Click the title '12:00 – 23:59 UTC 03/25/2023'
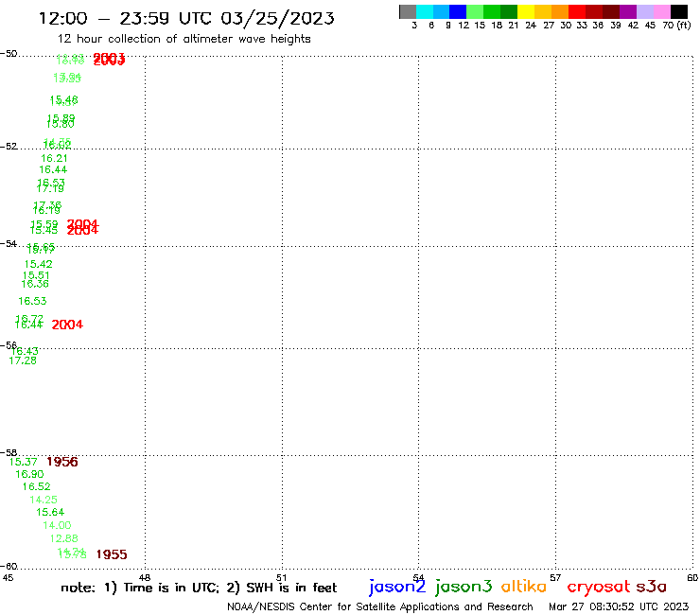Viewport: 700px width, 615px height. [186, 18]
